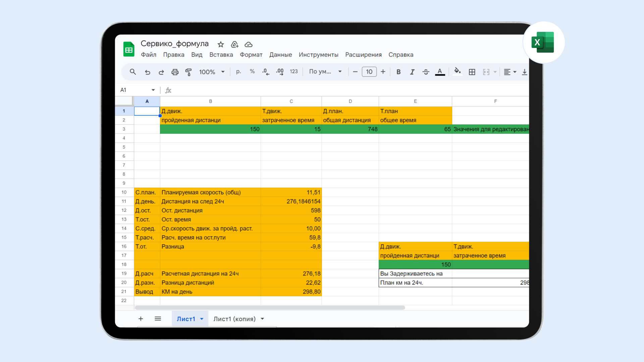Select the green cell with 150 in row 3
The height and width of the screenshot is (362, 644).
click(x=210, y=129)
